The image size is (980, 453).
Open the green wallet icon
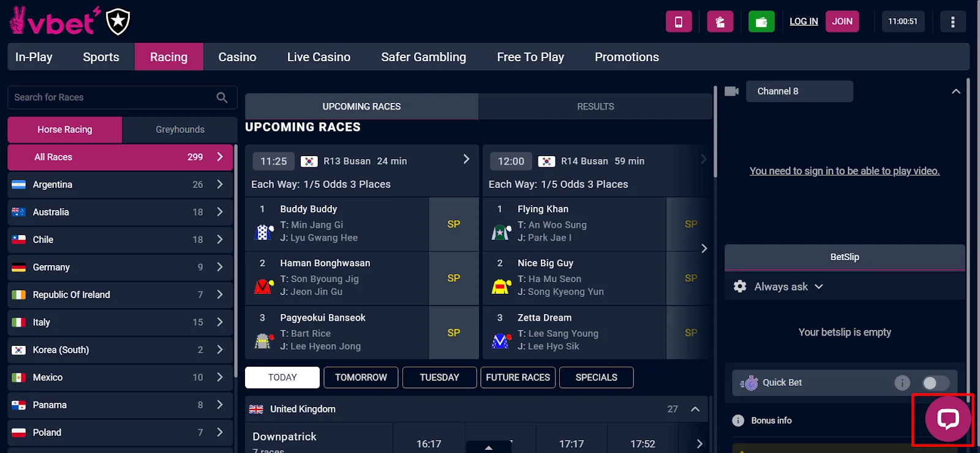pos(761,21)
